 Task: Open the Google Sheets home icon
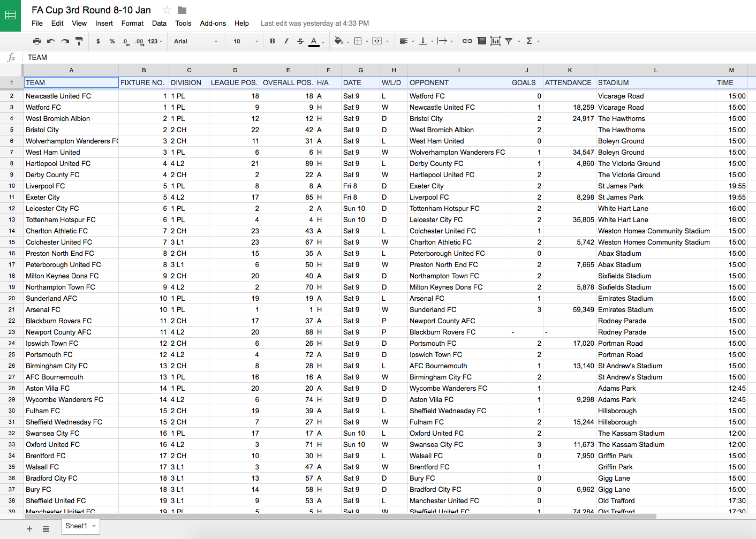[x=10, y=16]
